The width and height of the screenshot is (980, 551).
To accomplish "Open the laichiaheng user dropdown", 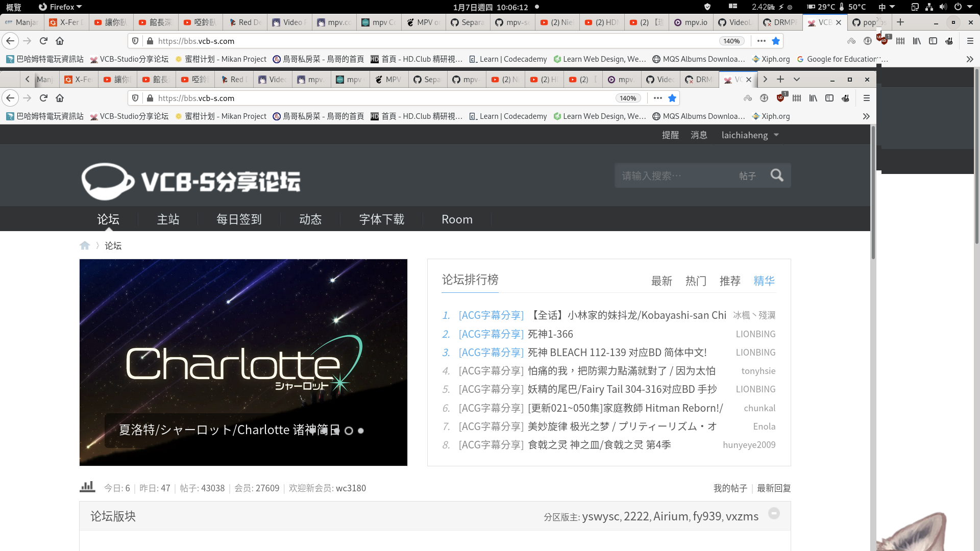I will [x=750, y=135].
